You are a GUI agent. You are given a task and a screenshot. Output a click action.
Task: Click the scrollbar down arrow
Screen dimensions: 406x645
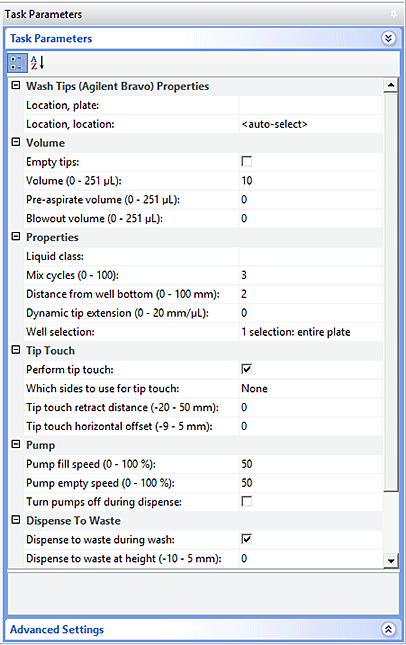tap(390, 560)
